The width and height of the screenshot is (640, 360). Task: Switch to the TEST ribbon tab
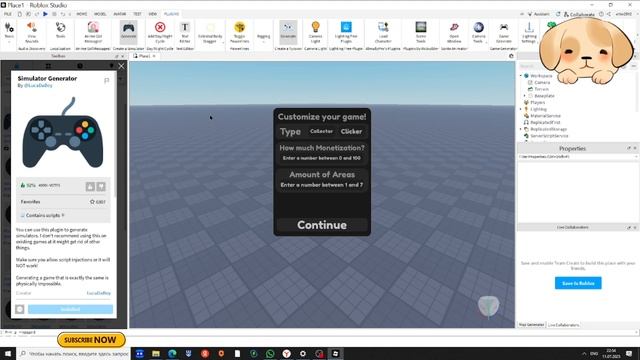click(x=137, y=14)
